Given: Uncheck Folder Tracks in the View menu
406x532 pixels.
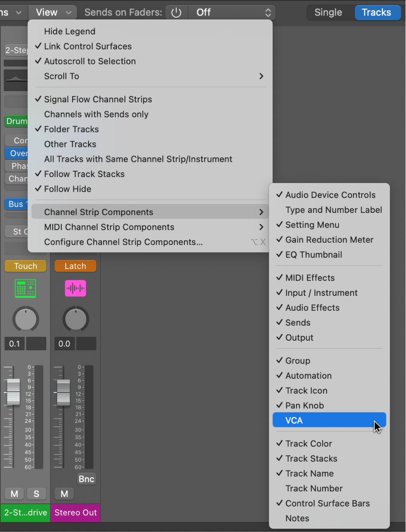Looking at the screenshot, I should click(x=71, y=129).
